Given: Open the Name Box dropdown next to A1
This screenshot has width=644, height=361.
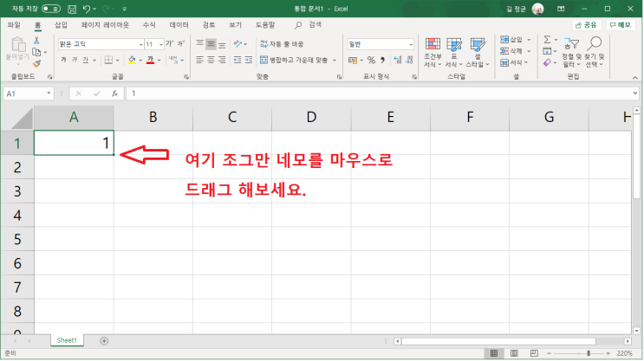Looking at the screenshot, I should [x=49, y=93].
